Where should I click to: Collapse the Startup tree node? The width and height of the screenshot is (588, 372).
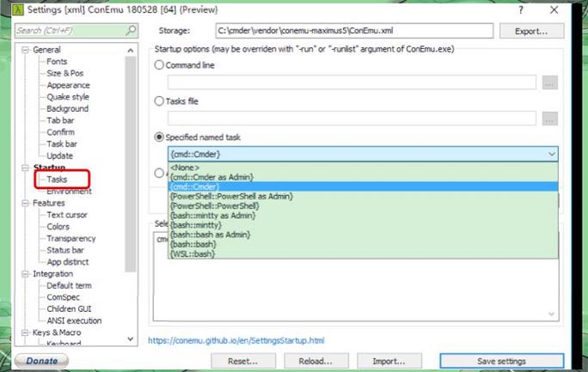(25, 168)
